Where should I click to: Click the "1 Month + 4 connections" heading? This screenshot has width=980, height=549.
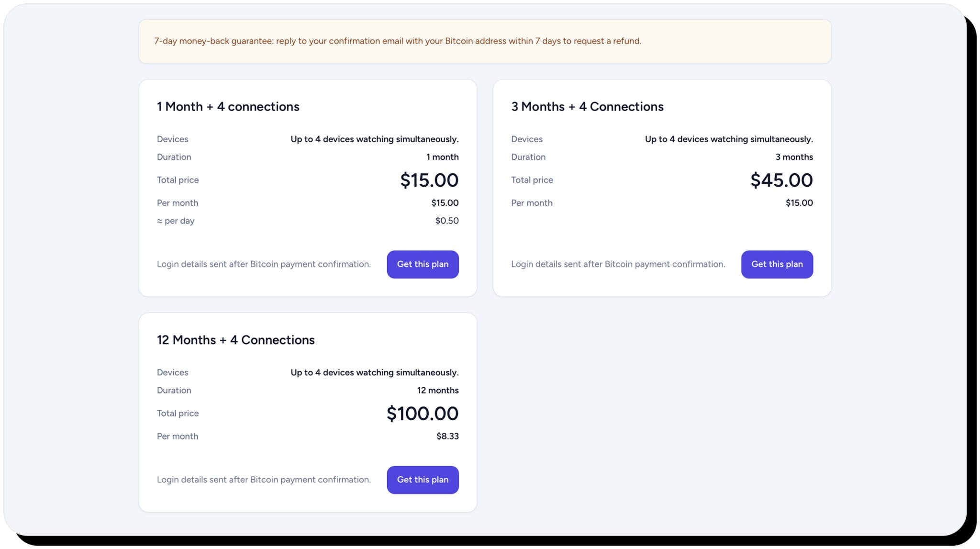coord(228,107)
